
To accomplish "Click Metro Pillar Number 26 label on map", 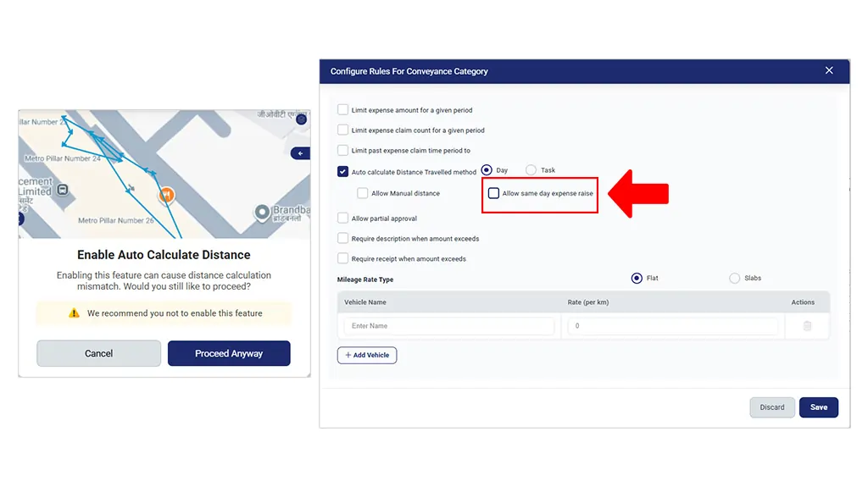I will point(115,220).
